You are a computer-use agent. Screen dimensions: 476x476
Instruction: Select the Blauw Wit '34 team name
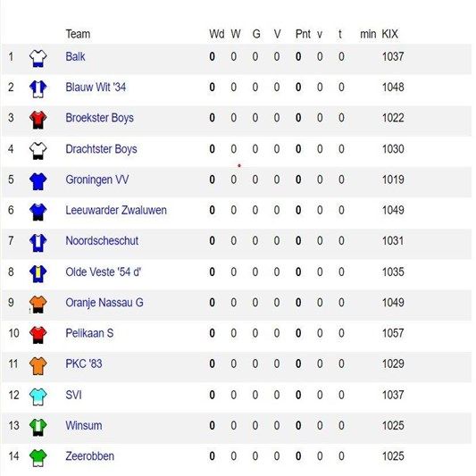96,88
